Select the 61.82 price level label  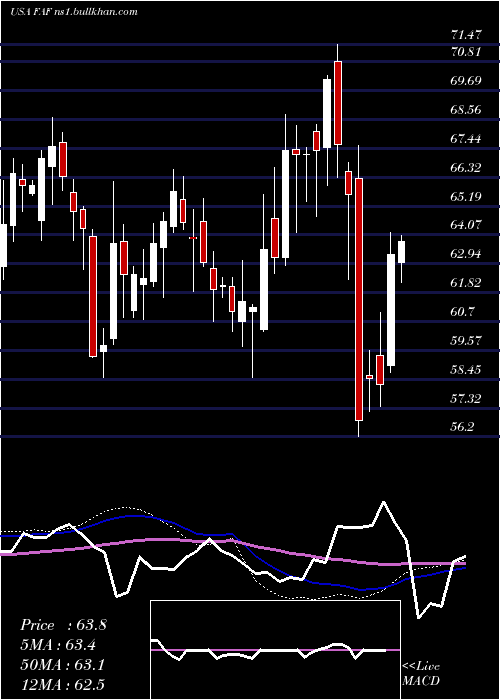[467, 283]
